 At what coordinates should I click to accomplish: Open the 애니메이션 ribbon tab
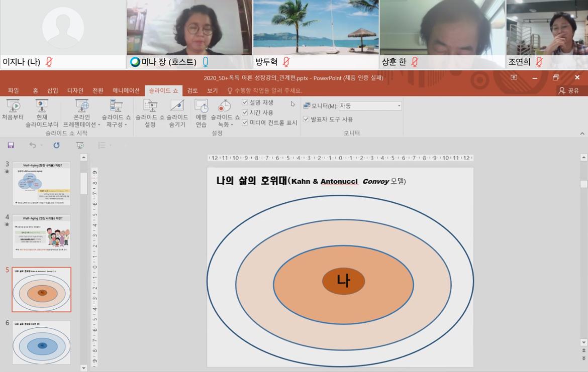tap(126, 90)
